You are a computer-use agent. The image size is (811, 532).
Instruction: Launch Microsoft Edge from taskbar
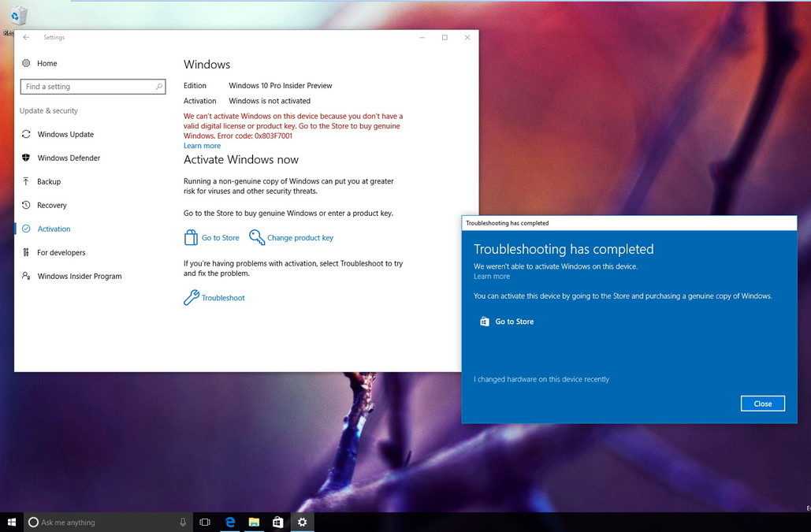coord(229,523)
